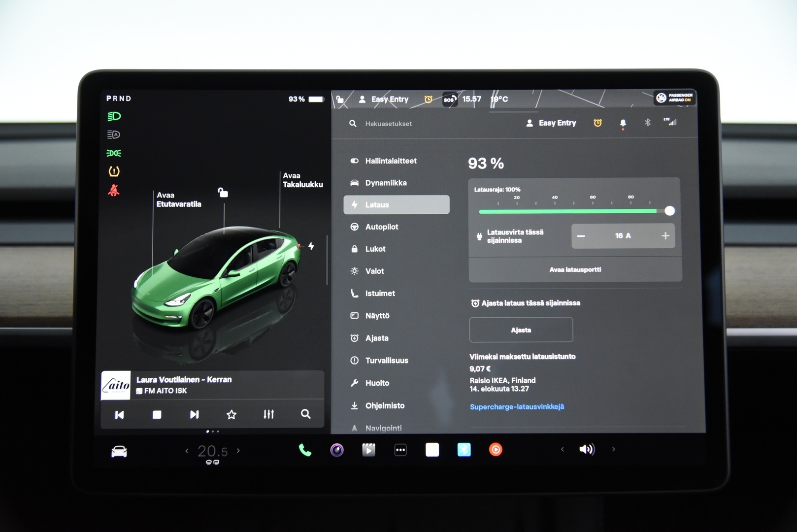Open the phone app from the dock

coord(304,450)
